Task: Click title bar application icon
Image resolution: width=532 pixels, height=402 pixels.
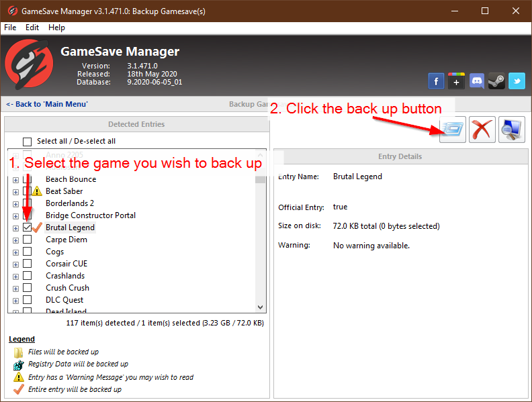Action: (12, 11)
